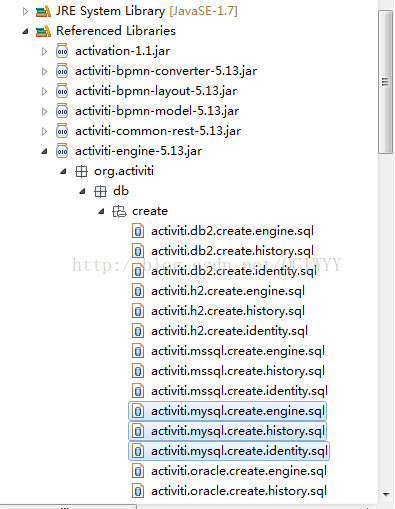
Task: Click file icon of activiti.db2.create.identity.sql
Action: pos(138,271)
